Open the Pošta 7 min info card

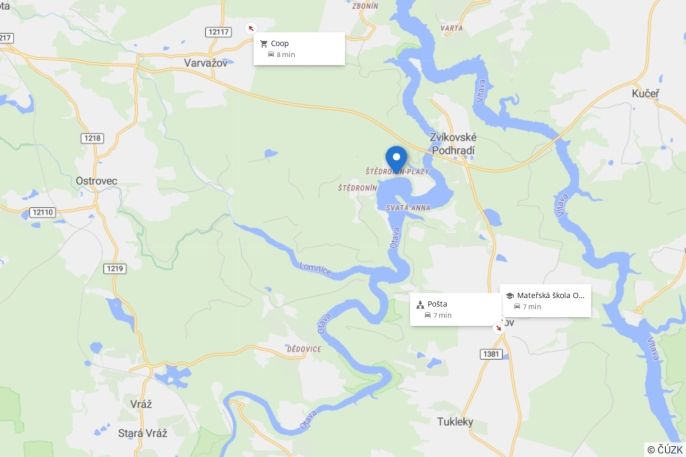coord(455,309)
